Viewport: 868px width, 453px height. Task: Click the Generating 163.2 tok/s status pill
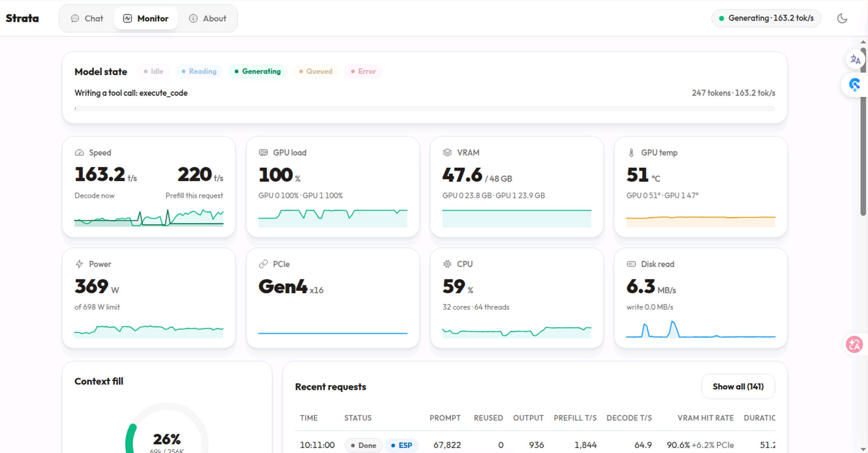pos(766,18)
